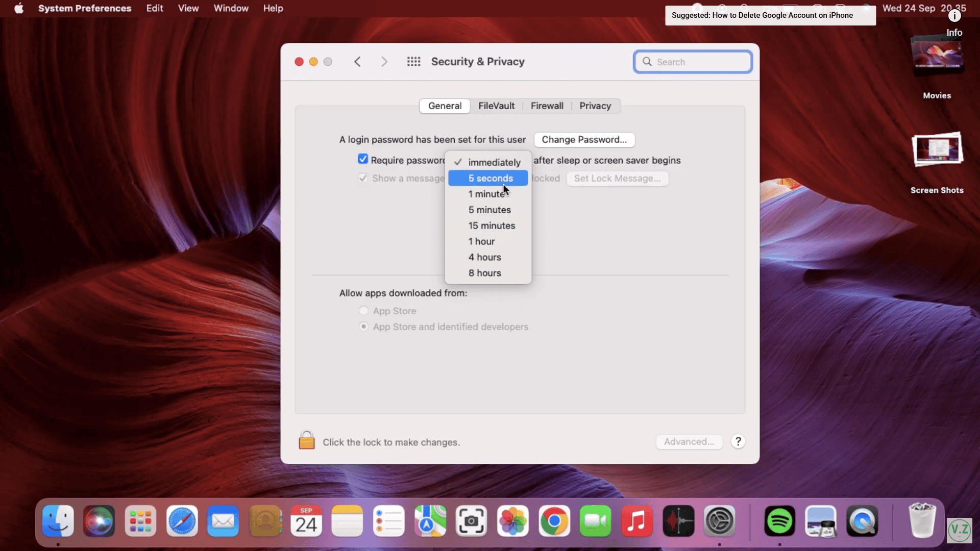
Task: Launch Siri from the dock
Action: pyautogui.click(x=99, y=521)
